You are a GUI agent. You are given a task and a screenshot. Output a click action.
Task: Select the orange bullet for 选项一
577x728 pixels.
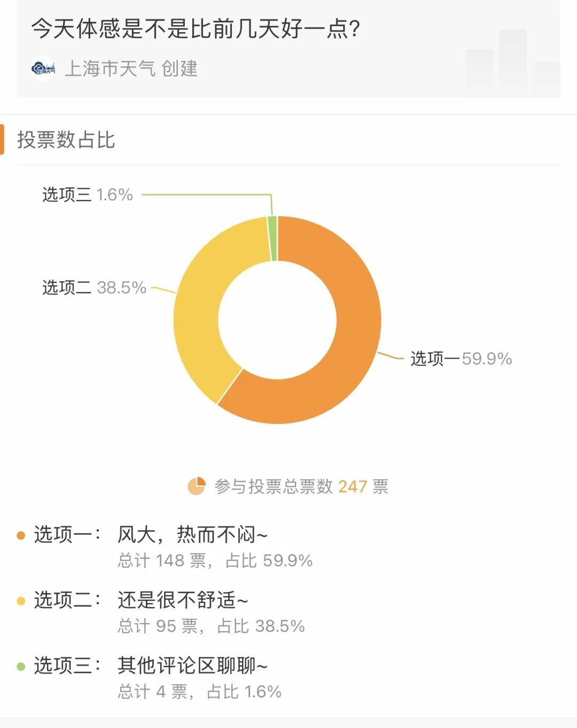[x=21, y=535]
